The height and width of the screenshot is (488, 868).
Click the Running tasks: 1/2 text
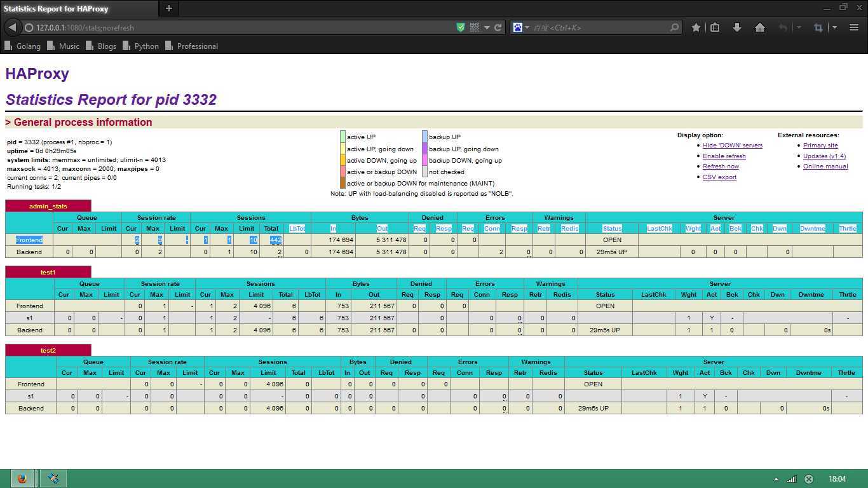[34, 187]
